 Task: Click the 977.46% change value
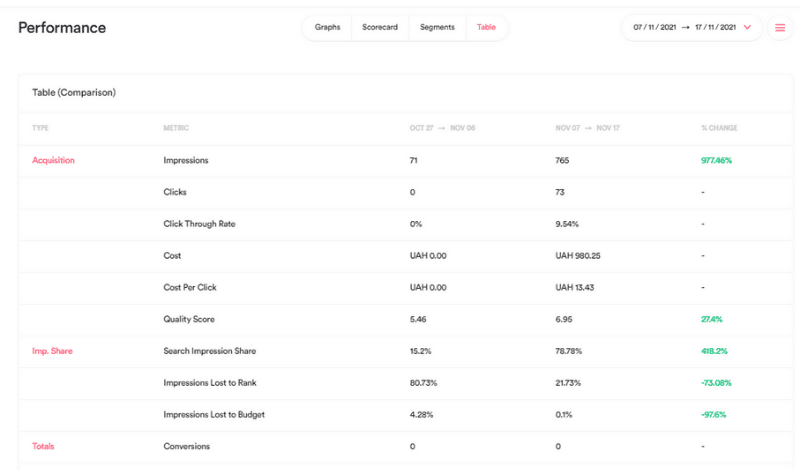pos(716,160)
